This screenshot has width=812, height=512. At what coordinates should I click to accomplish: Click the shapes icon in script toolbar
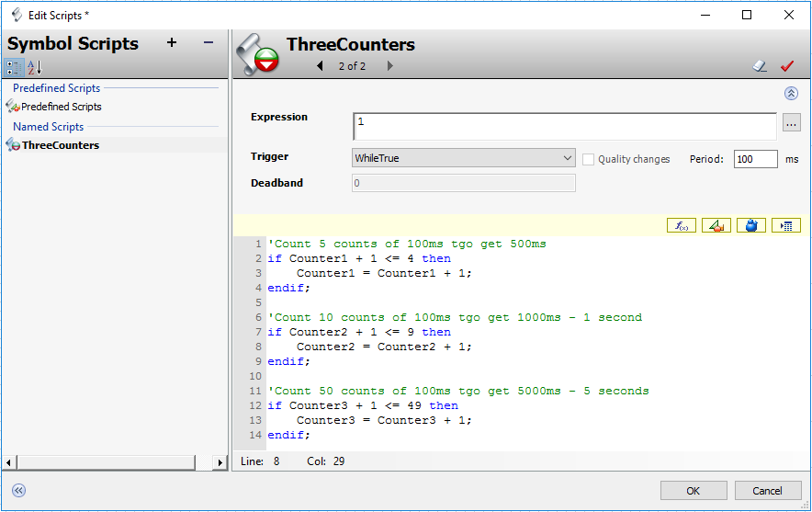tap(716, 225)
